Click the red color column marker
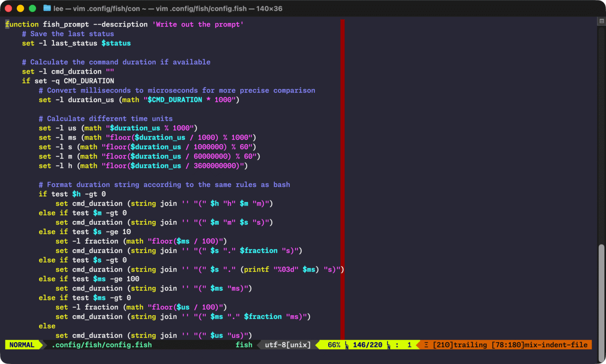This screenshot has width=606, height=364. point(343,179)
